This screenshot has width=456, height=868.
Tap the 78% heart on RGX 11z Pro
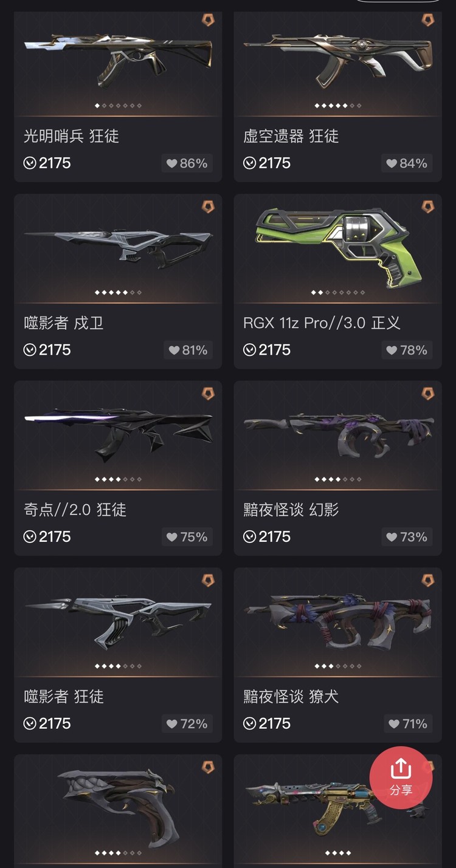pos(407,350)
